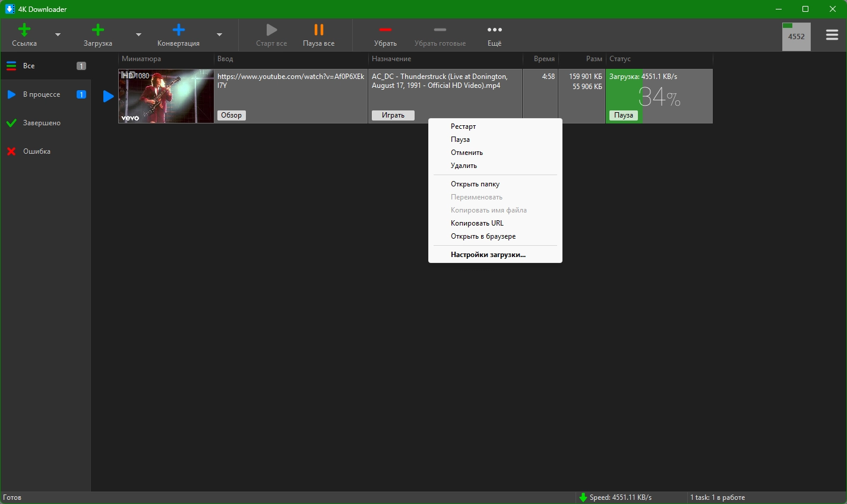Open the hamburger main menu
This screenshot has height=504, width=847.
[832, 35]
